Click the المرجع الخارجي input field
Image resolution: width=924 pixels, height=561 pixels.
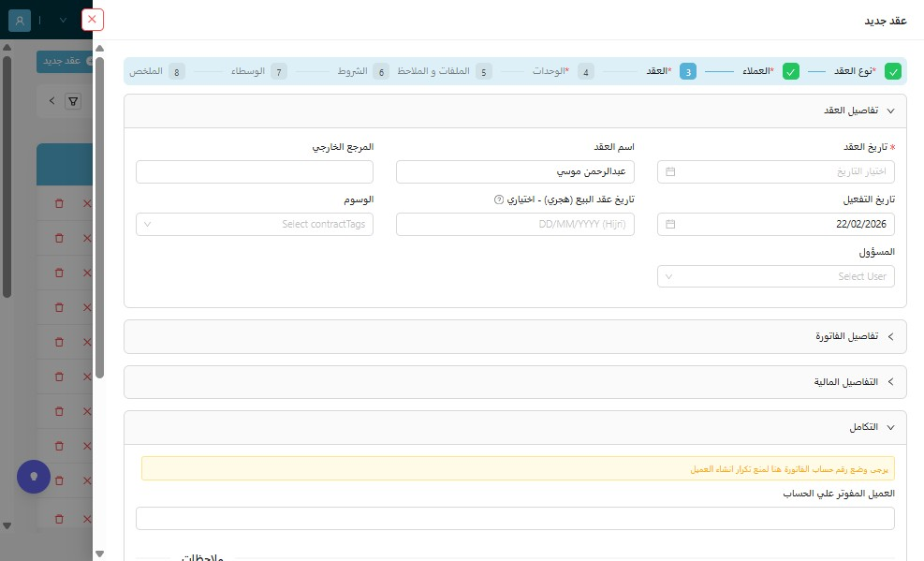click(x=255, y=171)
